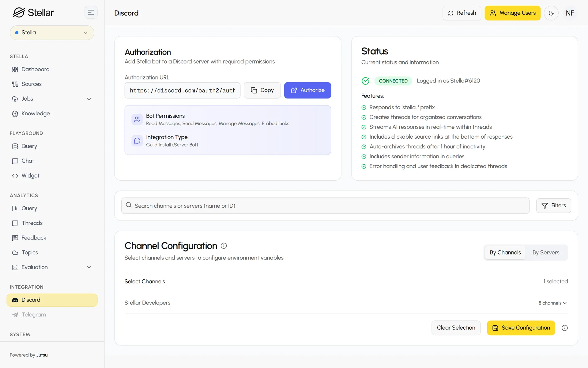Click the Authorize button
Viewport: 588px width, 368px height.
coord(307,90)
